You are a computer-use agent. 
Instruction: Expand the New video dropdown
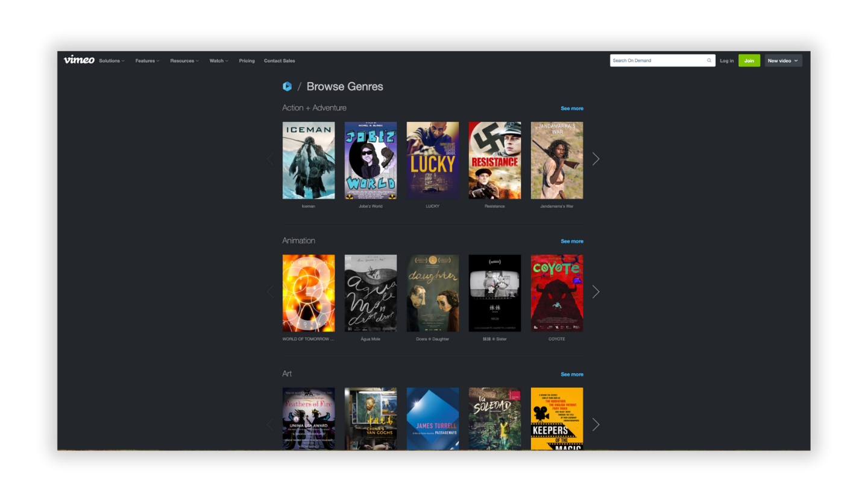[783, 60]
